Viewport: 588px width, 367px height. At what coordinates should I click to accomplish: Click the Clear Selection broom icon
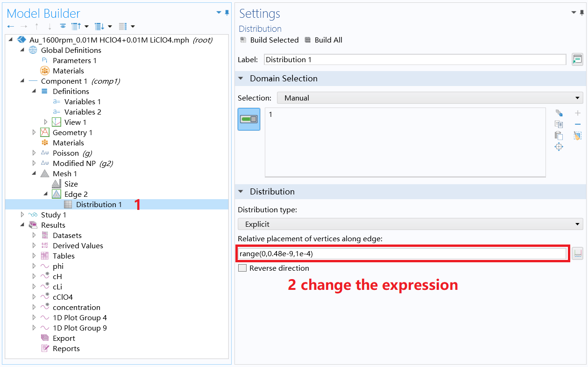point(578,136)
